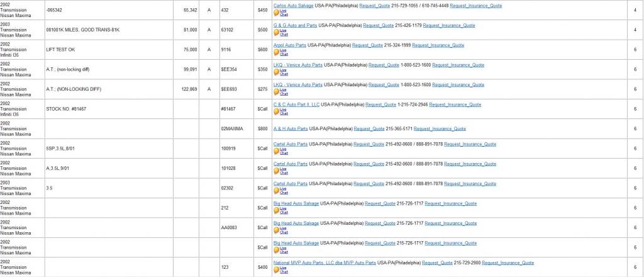Click Request_Quote for Carlos Auto Salvage

[375, 6]
